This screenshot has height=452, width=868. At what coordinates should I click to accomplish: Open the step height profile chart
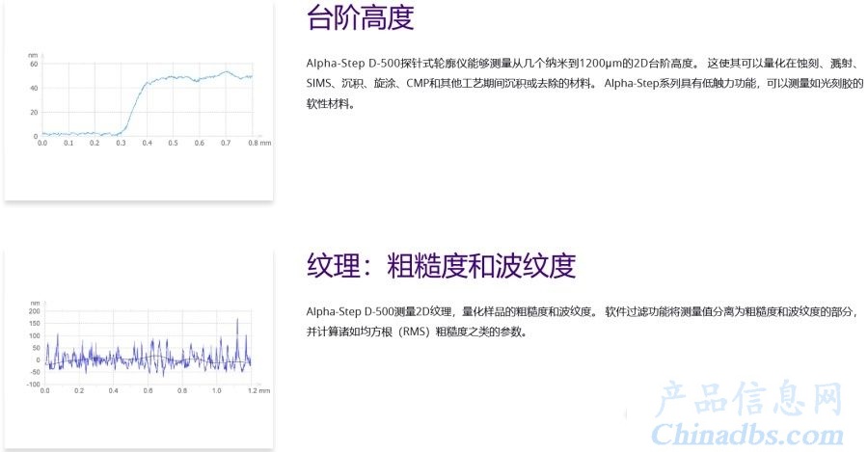[x=149, y=98]
